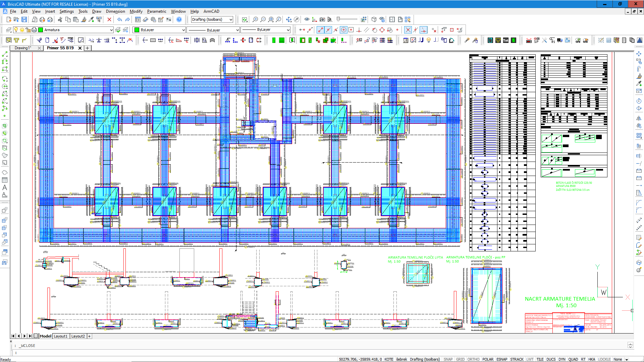Toggle GRID display in status bar

460,359
